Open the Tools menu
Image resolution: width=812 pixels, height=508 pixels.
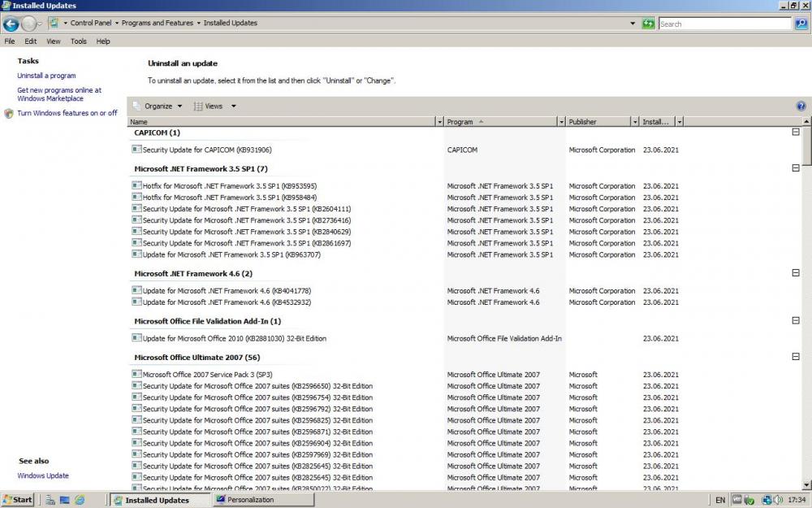click(x=78, y=41)
